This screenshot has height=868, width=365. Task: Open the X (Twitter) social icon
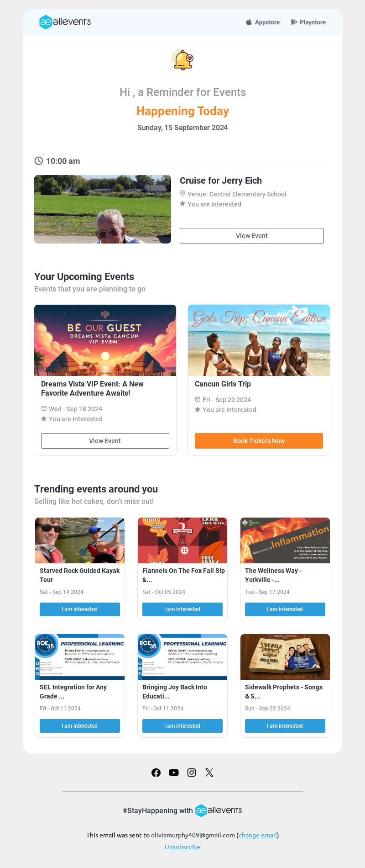(209, 773)
